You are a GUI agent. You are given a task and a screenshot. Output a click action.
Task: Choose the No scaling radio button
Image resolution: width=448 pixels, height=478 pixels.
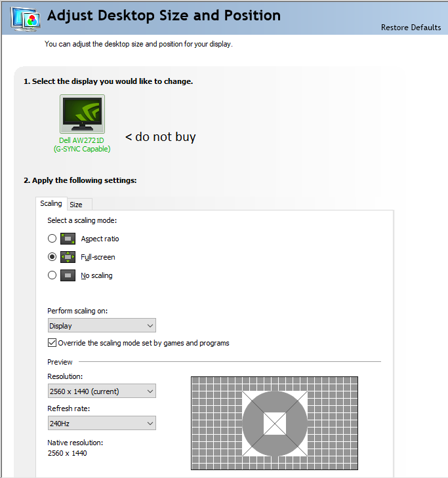coord(52,275)
